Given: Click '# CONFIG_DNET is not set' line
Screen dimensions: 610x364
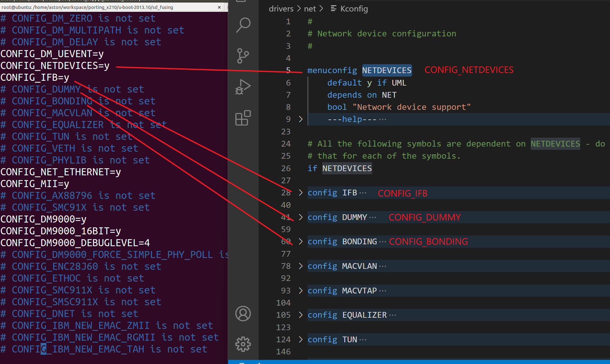Looking at the screenshot, I should pos(69,314).
